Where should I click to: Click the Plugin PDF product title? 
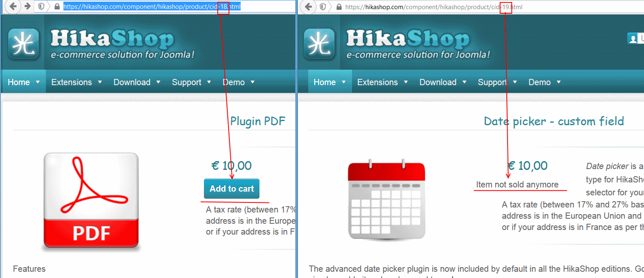pyautogui.click(x=258, y=121)
